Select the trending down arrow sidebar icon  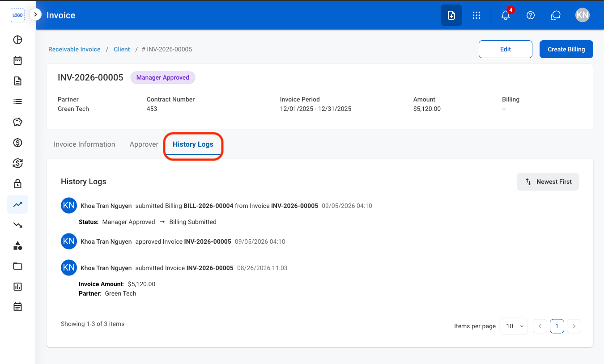[17, 225]
